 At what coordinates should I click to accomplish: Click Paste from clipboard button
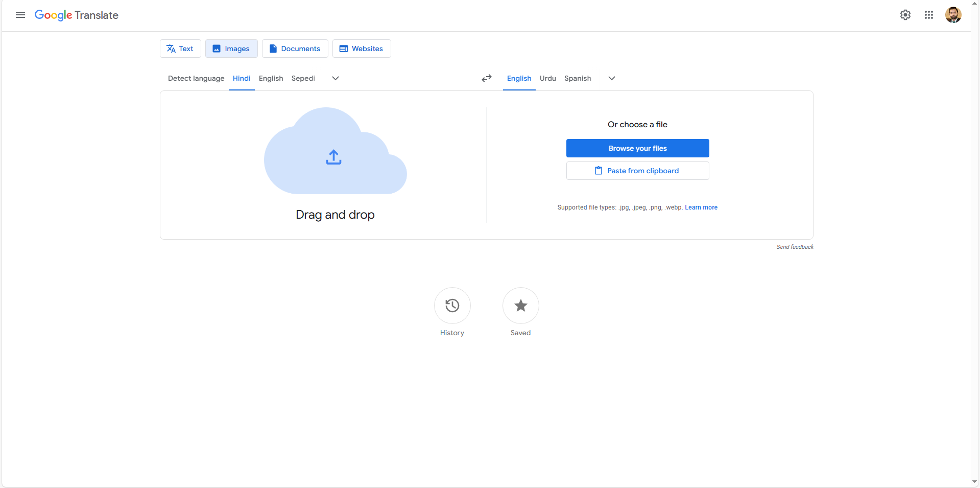tap(638, 171)
